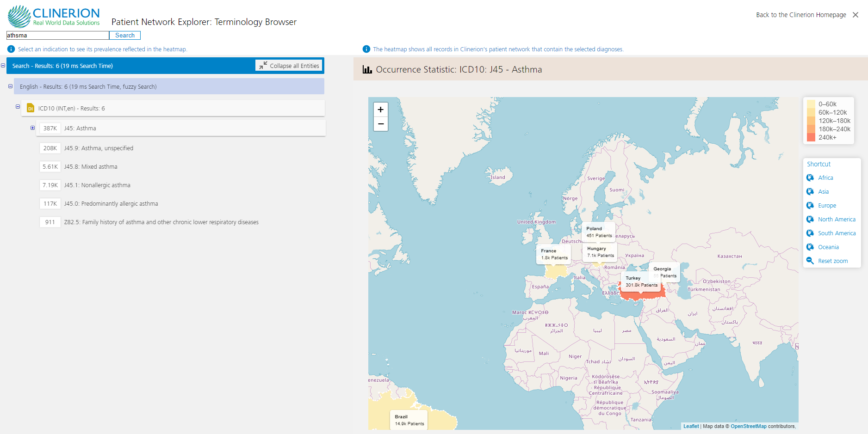Click the Occurrence Statistic ICD10 J45 heading

point(459,69)
